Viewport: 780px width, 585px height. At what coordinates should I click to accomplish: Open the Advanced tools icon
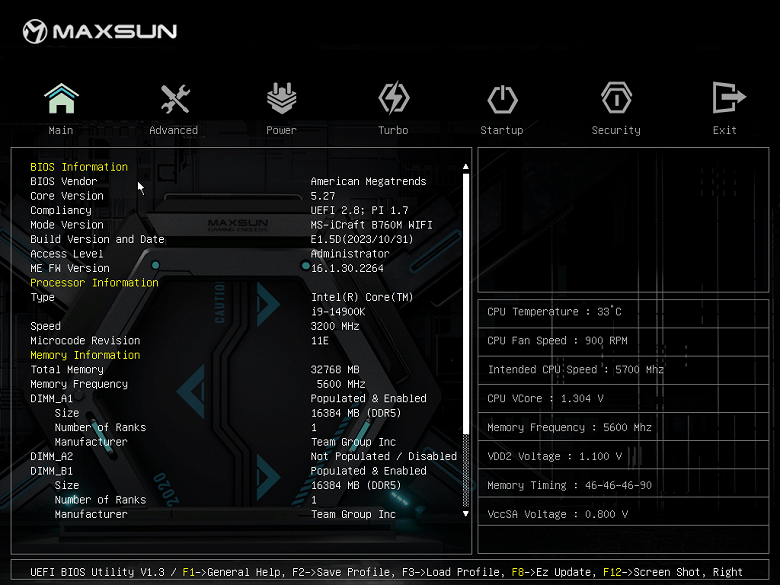pos(175,98)
